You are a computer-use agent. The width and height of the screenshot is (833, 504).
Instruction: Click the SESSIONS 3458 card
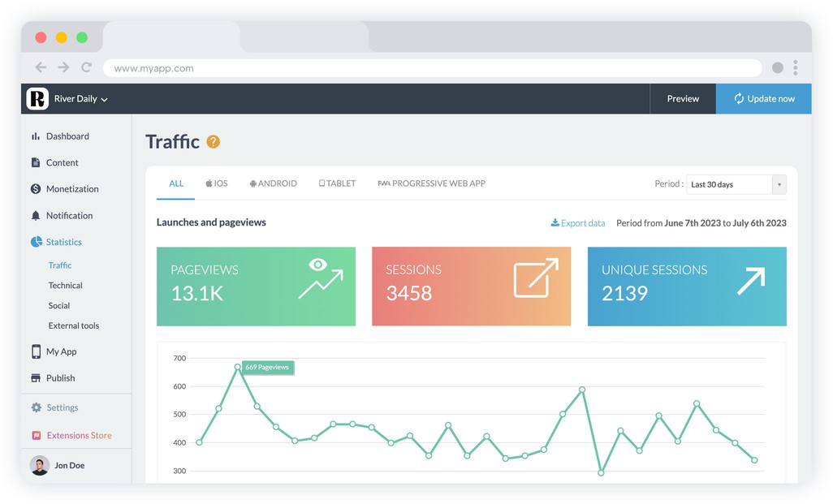point(471,286)
